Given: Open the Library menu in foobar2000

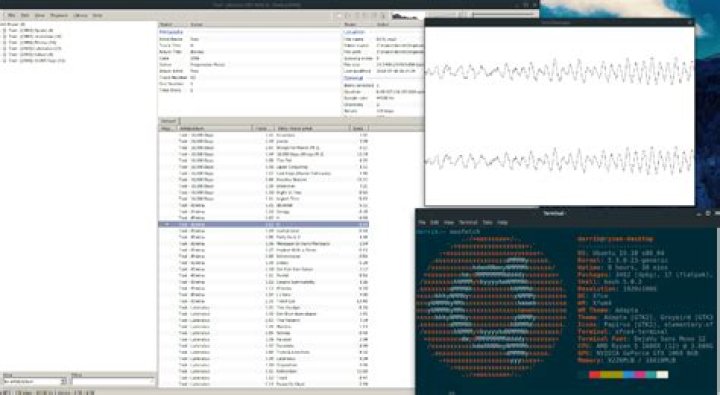Looking at the screenshot, I should point(80,15).
